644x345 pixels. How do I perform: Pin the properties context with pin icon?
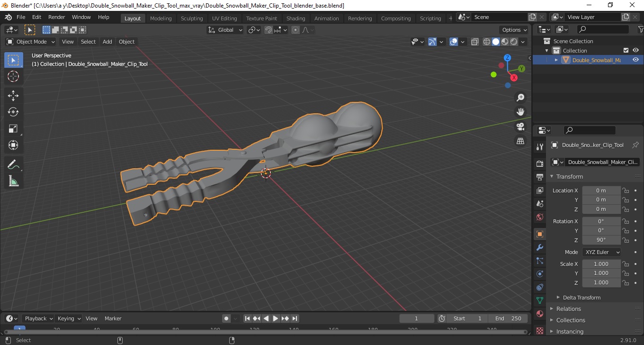635,145
